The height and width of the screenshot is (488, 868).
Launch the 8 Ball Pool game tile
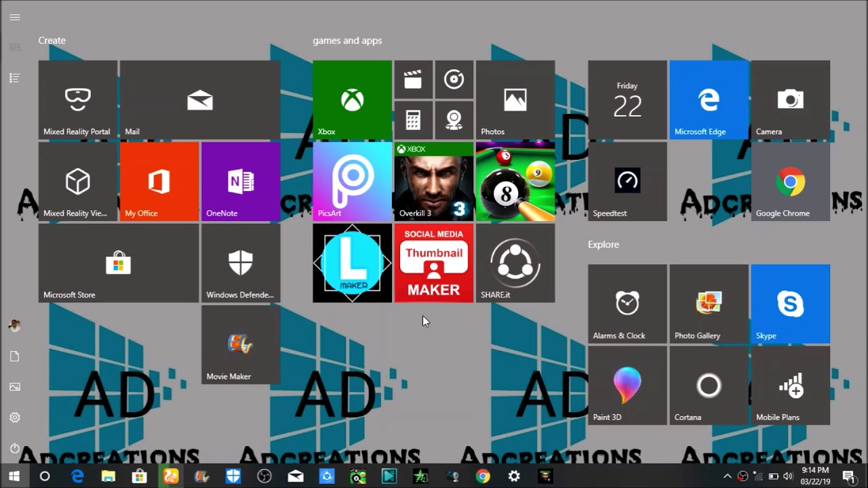515,181
